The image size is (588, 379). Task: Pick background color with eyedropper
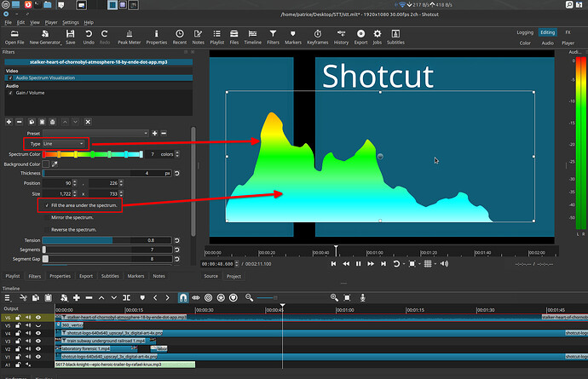click(55, 164)
